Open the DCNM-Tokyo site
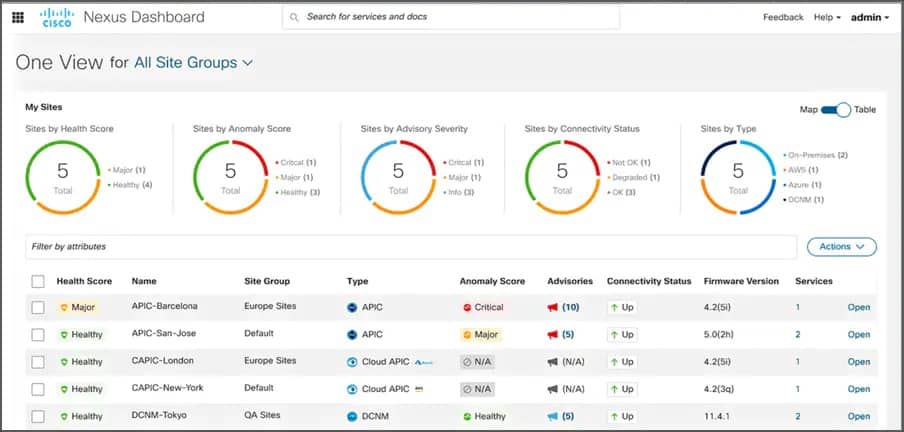 point(858,416)
